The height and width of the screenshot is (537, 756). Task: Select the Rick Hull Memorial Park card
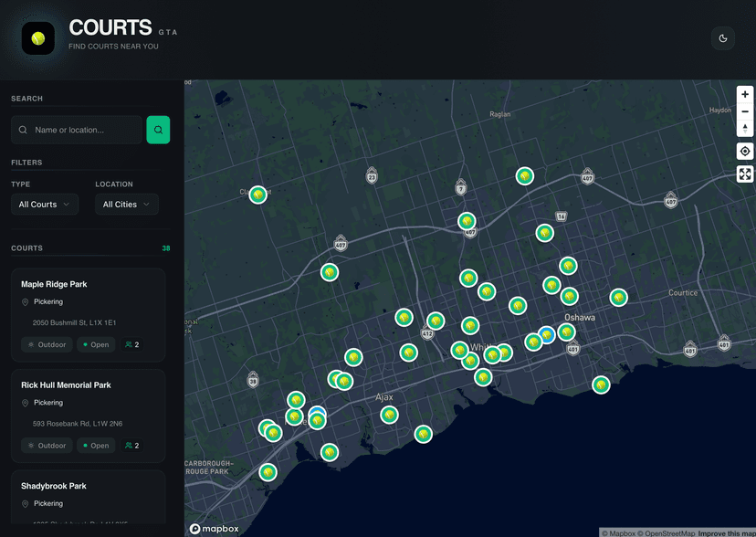tap(87, 416)
